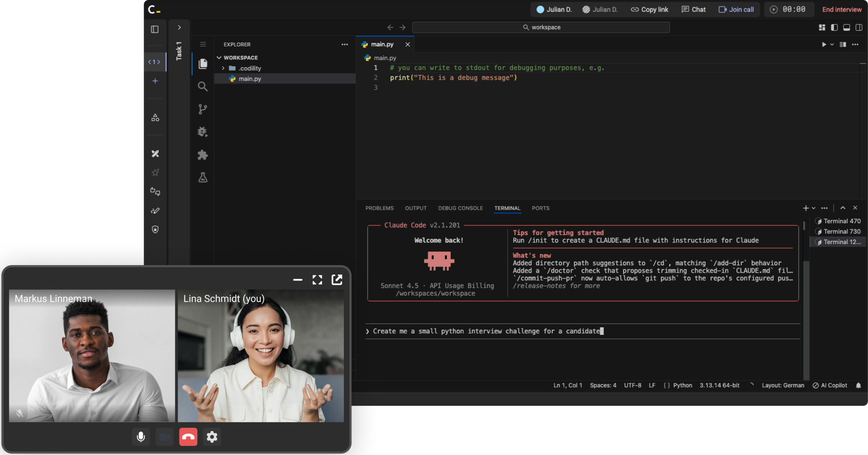Switch to the PROBLEMS tab
Screen dimensions: 868x455
coord(379,208)
